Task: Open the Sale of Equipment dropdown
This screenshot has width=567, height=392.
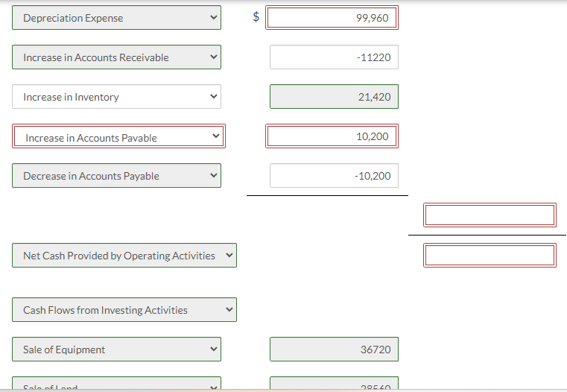Action: [x=116, y=350]
